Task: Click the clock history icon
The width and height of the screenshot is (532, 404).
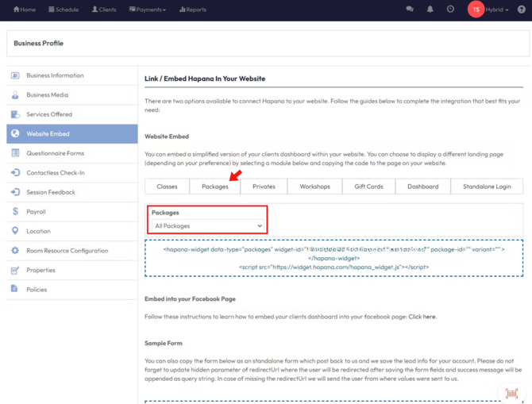Action: [x=450, y=10]
